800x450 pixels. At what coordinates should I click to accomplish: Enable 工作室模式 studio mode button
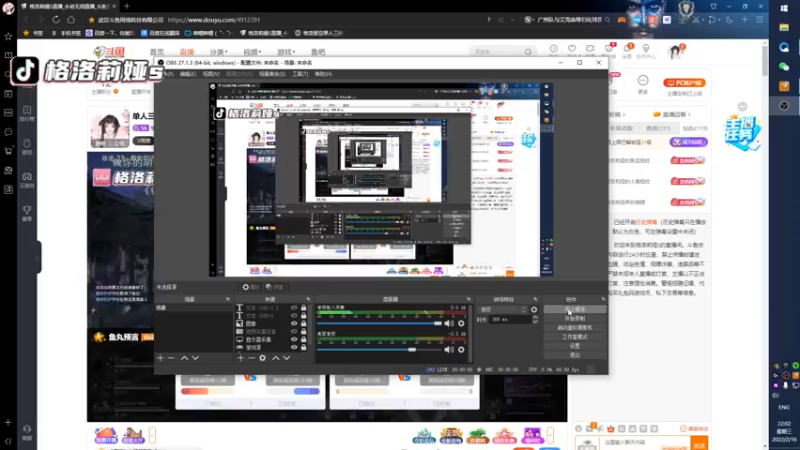coord(575,337)
